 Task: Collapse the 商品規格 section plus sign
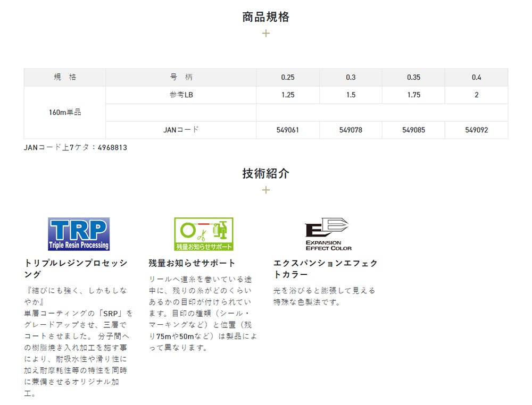coord(266,33)
